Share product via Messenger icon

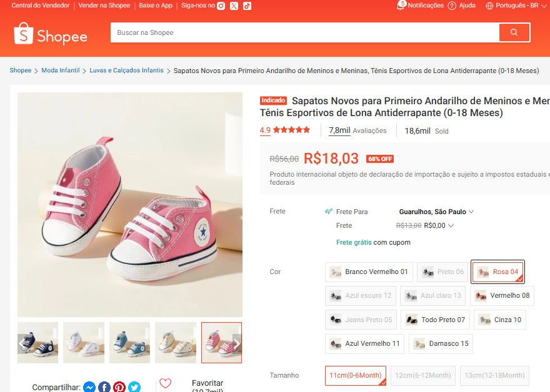click(x=89, y=387)
